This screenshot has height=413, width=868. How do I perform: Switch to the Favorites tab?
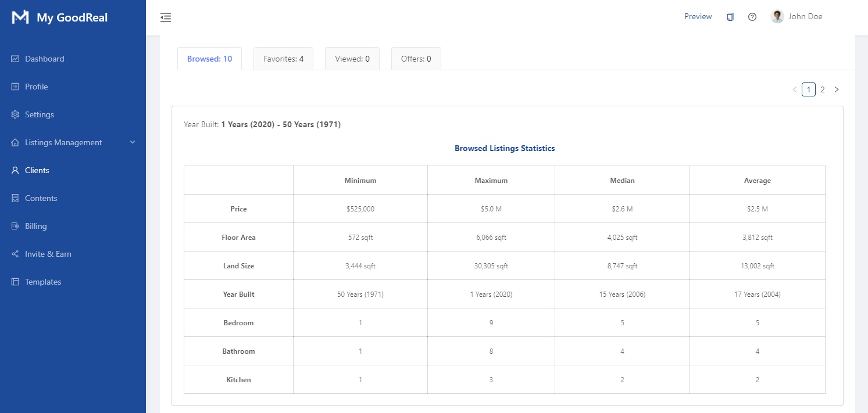(x=283, y=59)
